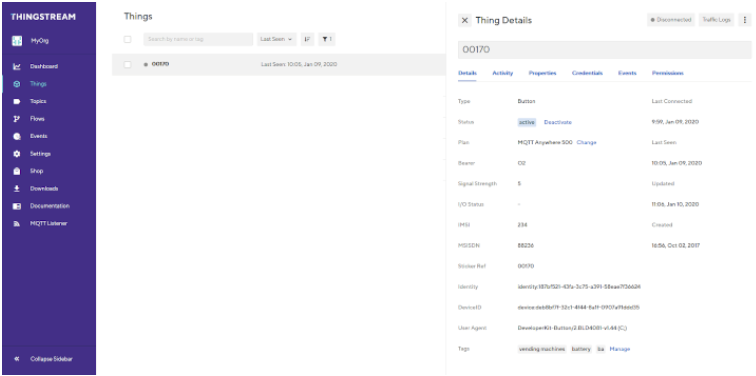
Task: Select the 00170 row in Things list
Action: pos(279,64)
